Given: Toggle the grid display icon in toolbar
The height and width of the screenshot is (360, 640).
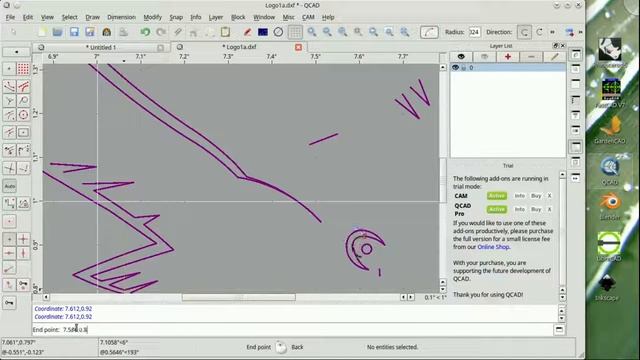Looking at the screenshot, I should pyautogui.click(x=295, y=32).
